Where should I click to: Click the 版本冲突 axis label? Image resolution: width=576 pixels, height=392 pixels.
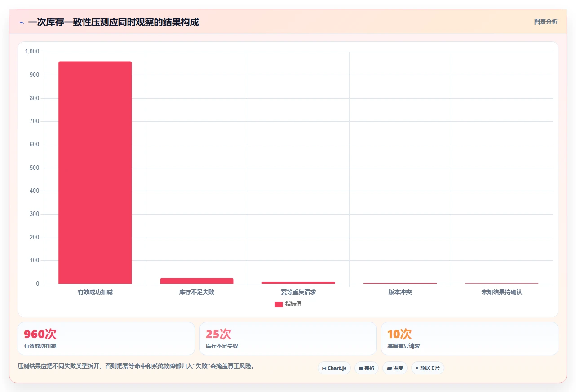(400, 292)
